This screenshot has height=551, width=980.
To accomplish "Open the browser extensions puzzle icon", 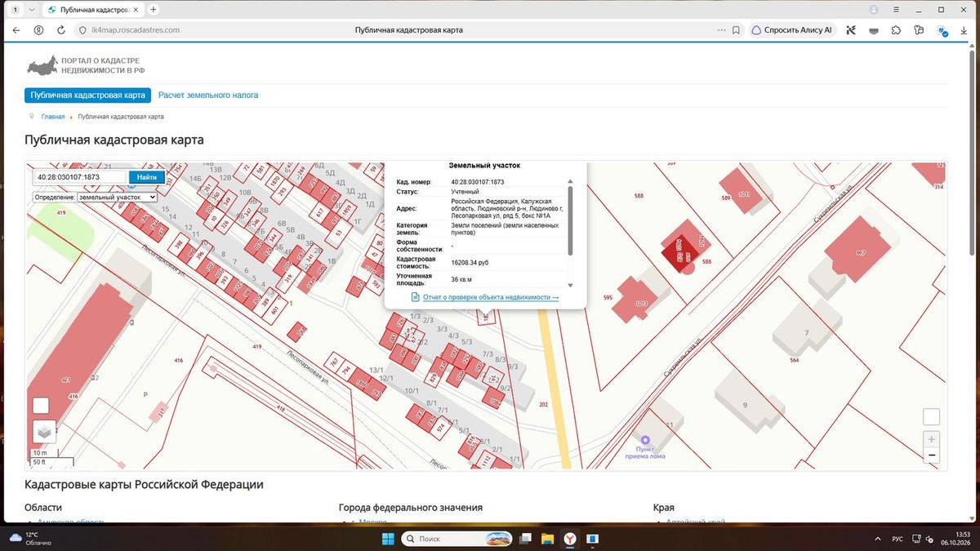I will click(896, 30).
